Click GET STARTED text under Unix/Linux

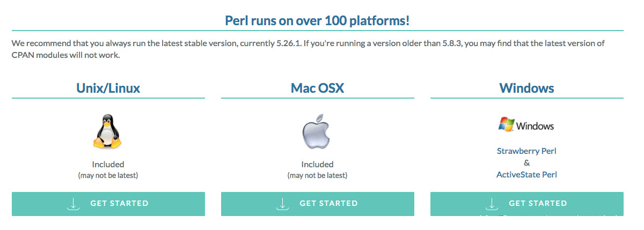pyautogui.click(x=119, y=204)
